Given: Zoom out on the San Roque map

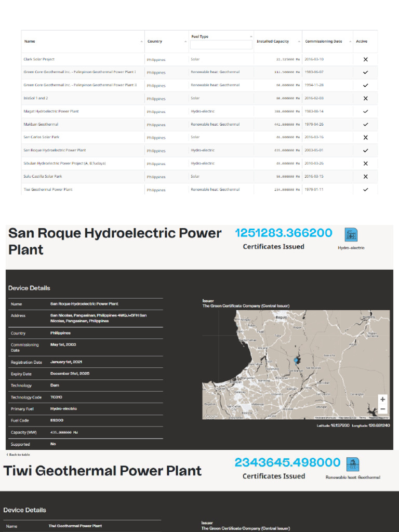Looking at the screenshot, I should point(382,409).
